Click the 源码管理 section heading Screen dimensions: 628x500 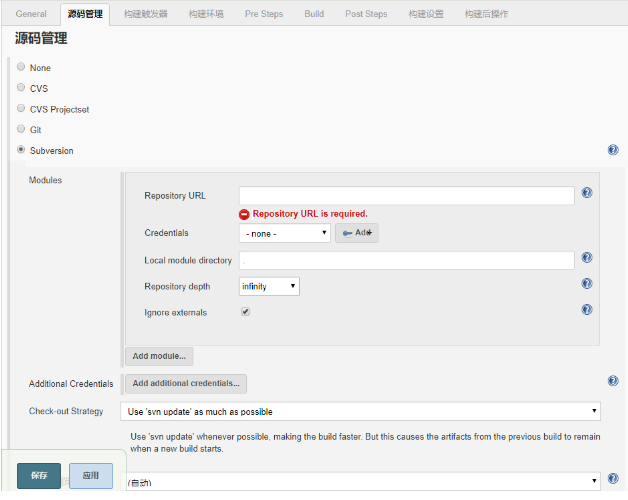point(41,38)
